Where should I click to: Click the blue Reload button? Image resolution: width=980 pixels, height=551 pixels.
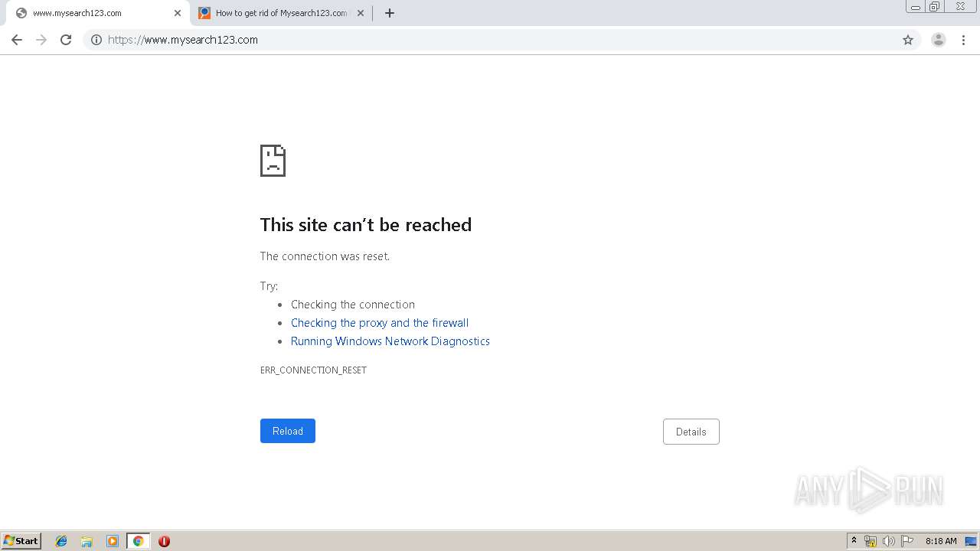288,431
